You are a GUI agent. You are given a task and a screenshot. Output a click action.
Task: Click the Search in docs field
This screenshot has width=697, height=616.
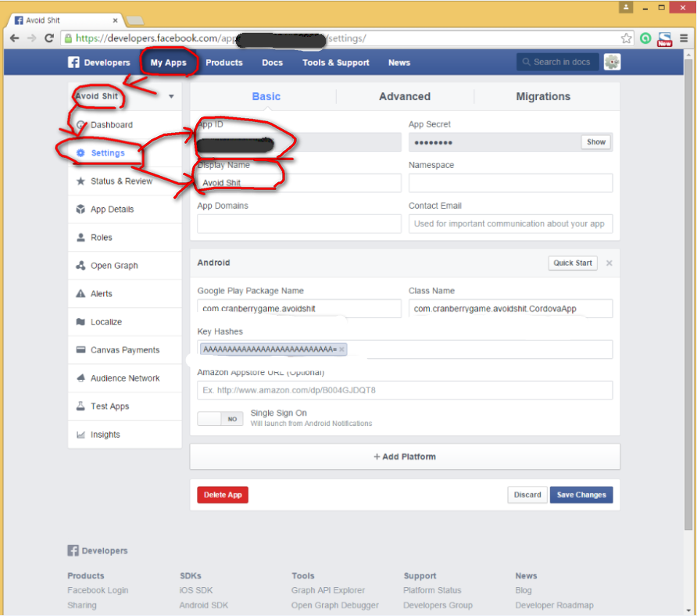pos(557,62)
